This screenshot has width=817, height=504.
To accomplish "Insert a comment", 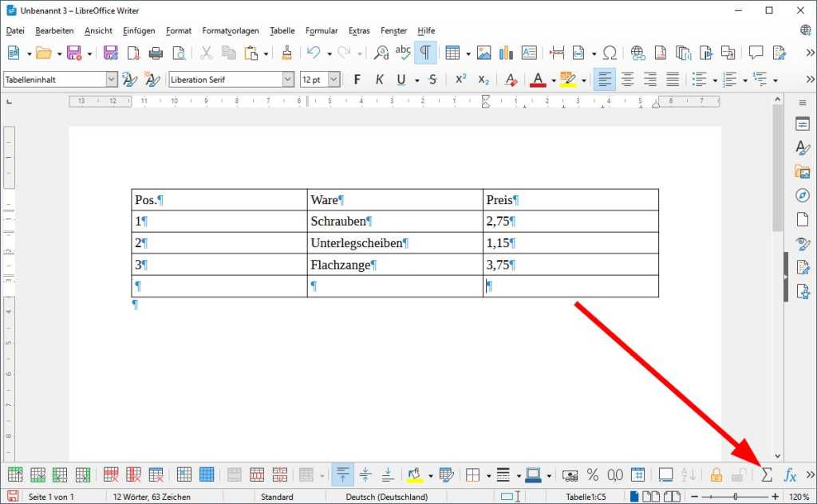I will point(756,53).
